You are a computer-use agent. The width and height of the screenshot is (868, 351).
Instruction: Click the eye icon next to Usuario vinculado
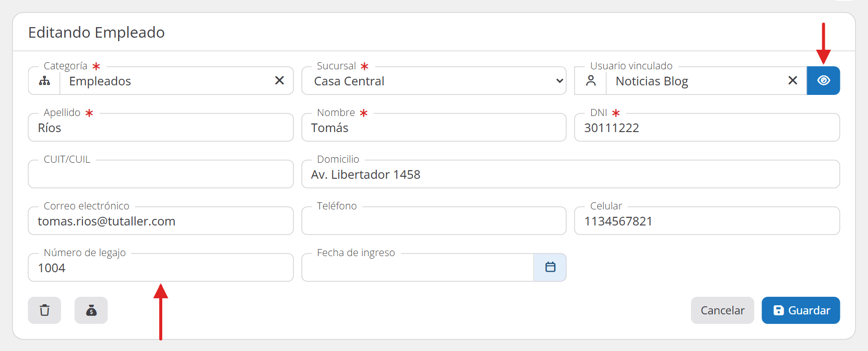point(823,80)
